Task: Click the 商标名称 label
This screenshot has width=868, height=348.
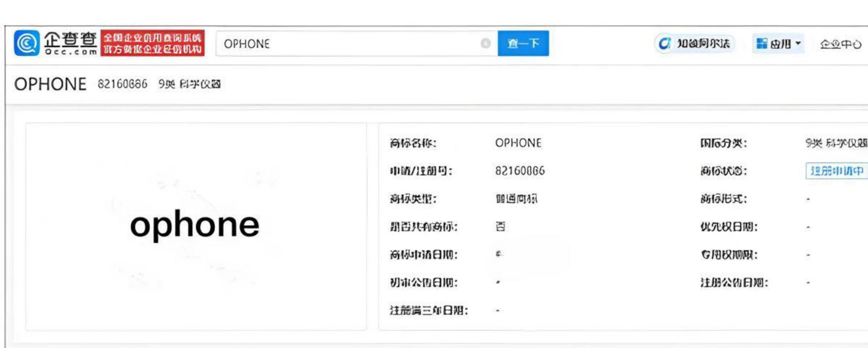Action: pyautogui.click(x=413, y=143)
